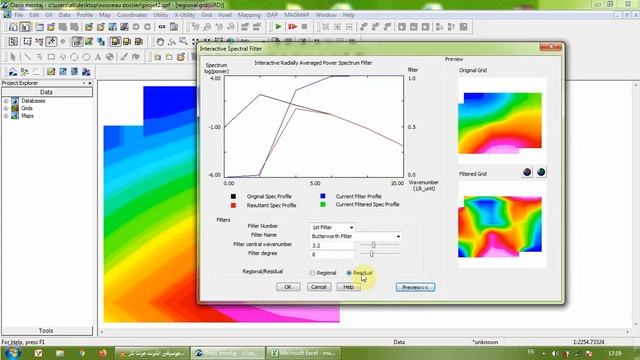The image size is (640, 360).
Task: Click 'Current Filter Profile' legend label
Action: [358, 196]
